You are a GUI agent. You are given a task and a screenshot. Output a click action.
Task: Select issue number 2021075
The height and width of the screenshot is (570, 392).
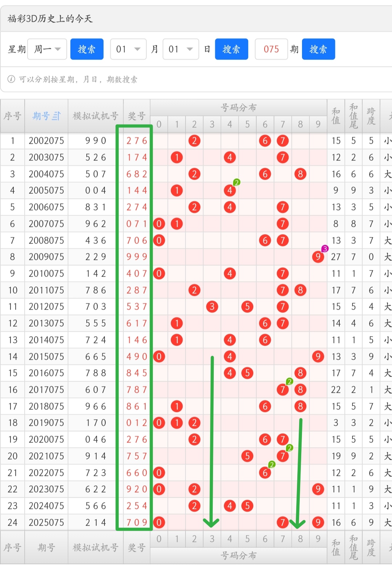coord(46,456)
